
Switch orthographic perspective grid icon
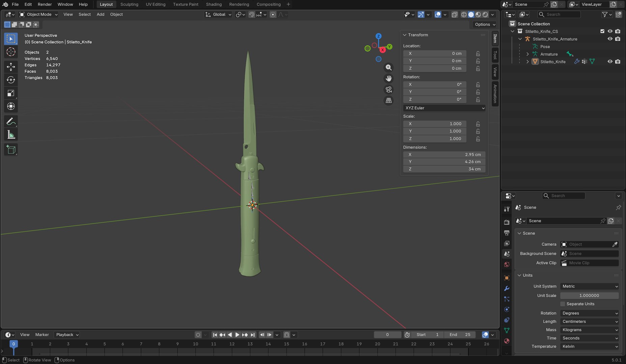coord(389,100)
